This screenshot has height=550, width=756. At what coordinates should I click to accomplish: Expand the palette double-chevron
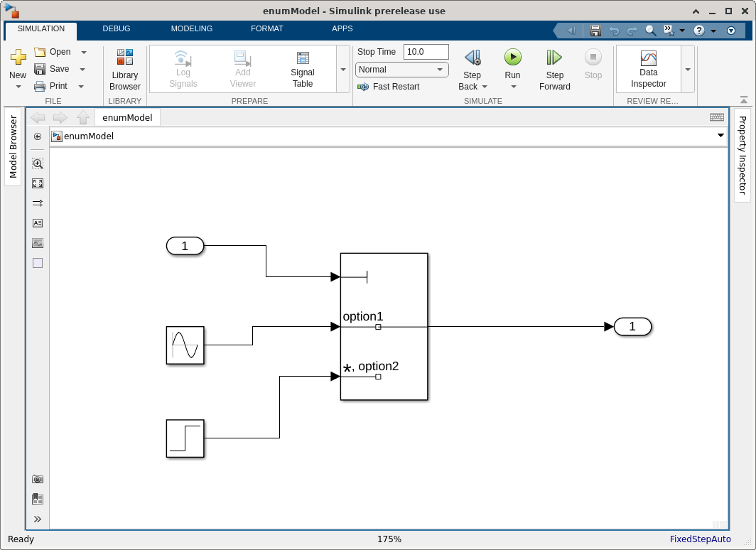(x=38, y=519)
